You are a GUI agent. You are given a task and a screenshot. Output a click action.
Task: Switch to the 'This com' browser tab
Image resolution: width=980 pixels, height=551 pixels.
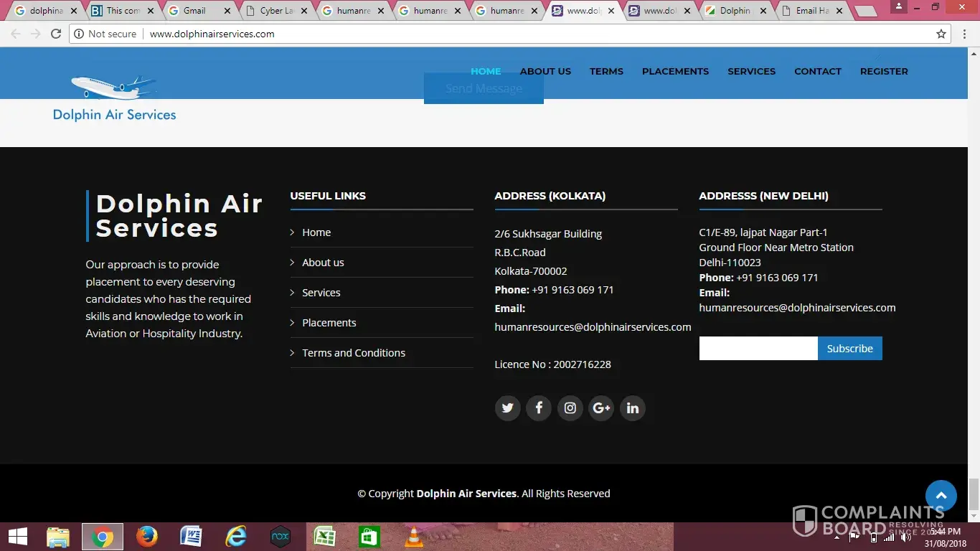[x=123, y=11]
